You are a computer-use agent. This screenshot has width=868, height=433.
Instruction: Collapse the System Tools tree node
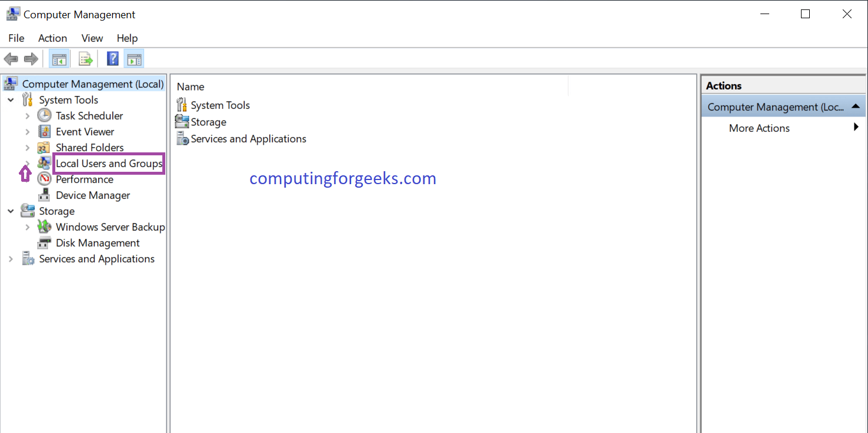click(11, 100)
